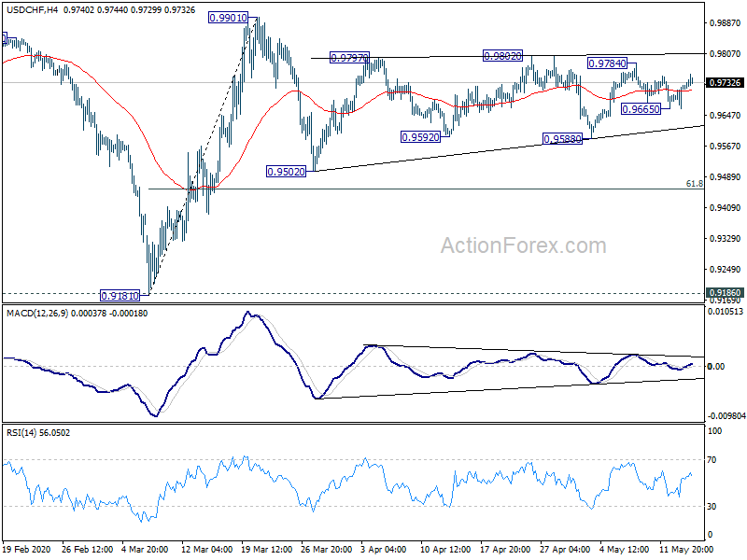Click the 0.91860 price axis tag
Viewport: 747px width, 560px height.
725,293
